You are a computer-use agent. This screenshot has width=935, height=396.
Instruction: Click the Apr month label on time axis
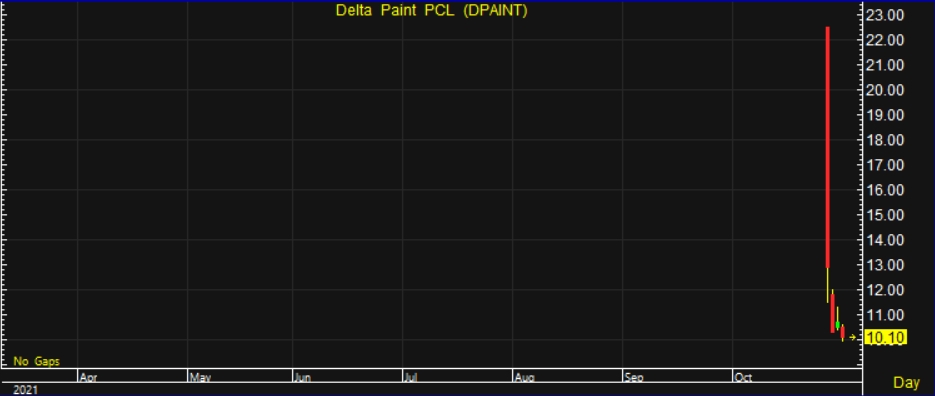point(88,377)
